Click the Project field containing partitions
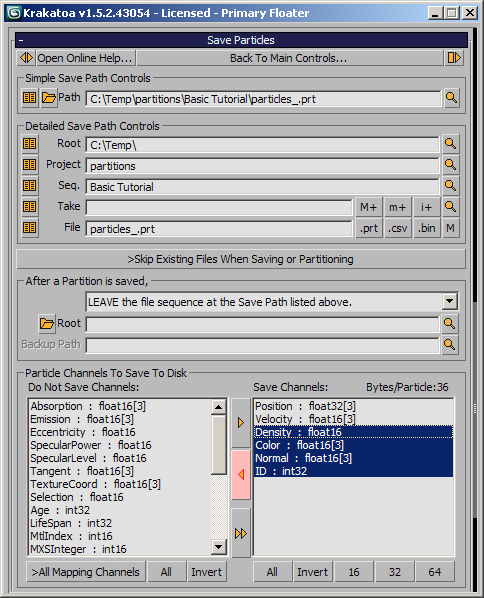Screen dimensions: 484x598 tap(262, 166)
